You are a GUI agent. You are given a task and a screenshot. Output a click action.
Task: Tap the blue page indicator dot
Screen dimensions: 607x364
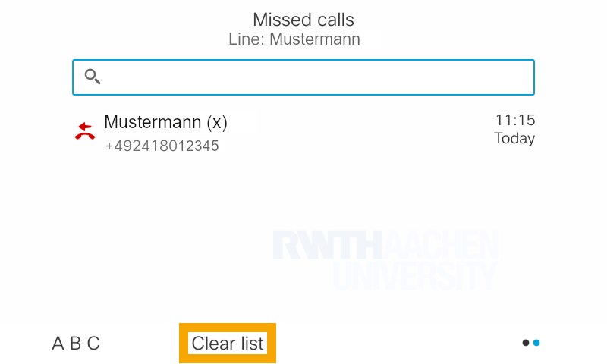pos(536,343)
